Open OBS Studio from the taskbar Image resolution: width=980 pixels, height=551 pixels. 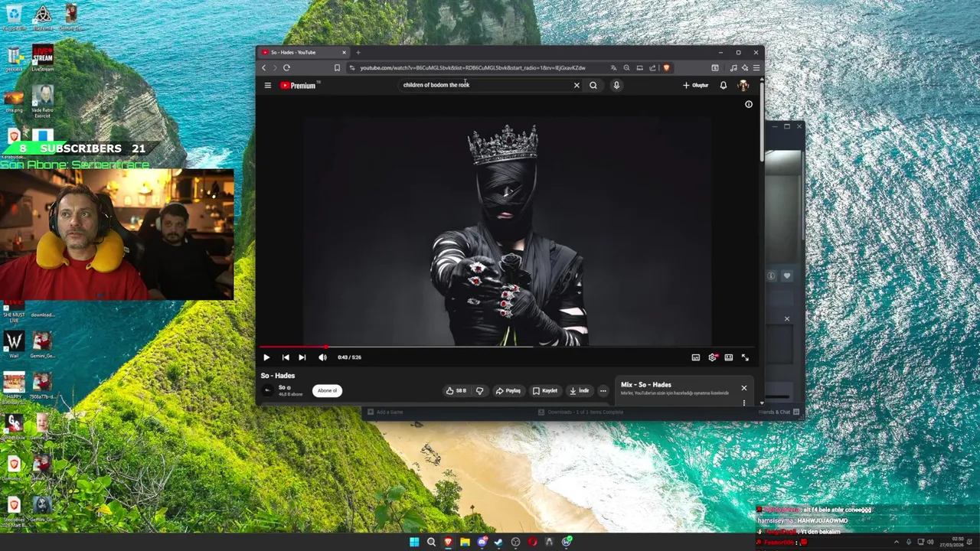[x=515, y=542]
